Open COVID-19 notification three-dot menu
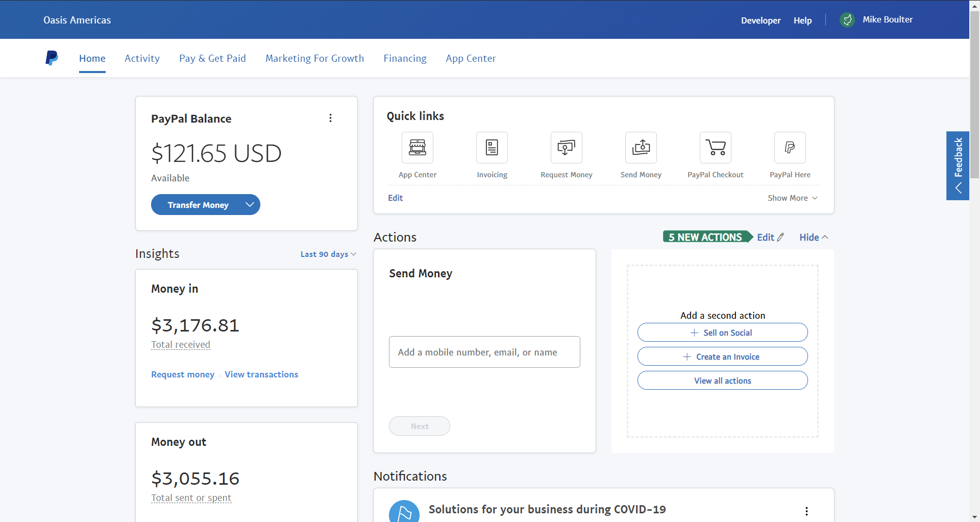Viewport: 980px width, 522px height. coord(806,511)
